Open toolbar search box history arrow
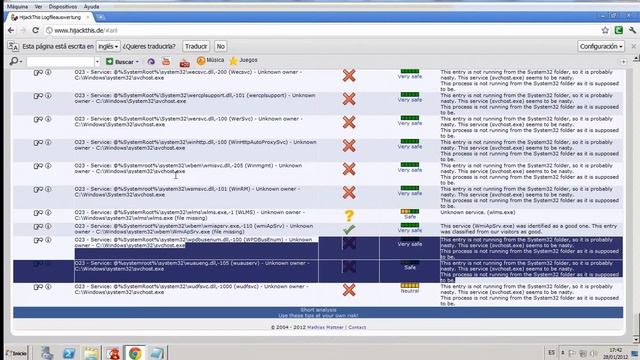Screen dimensions: 640x360 point(97,62)
